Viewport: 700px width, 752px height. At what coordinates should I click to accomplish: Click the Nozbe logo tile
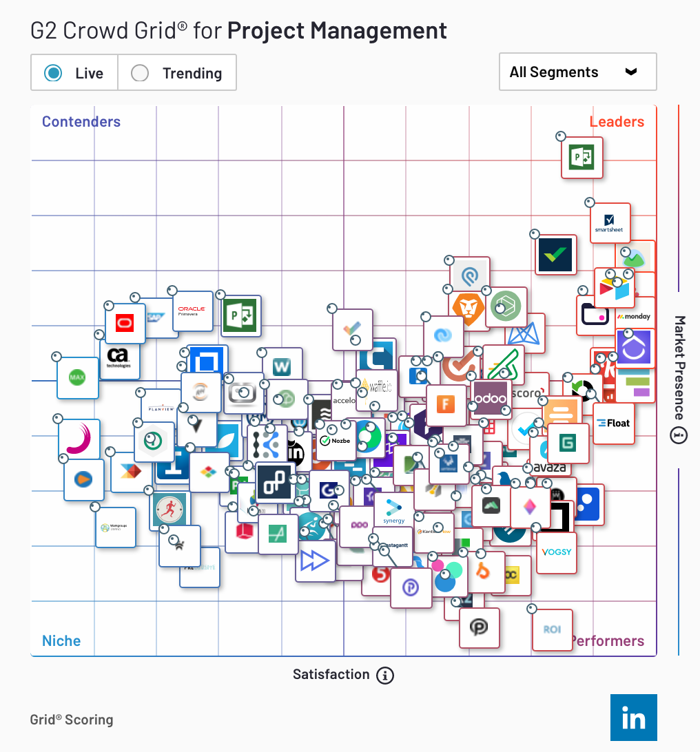[336, 441]
